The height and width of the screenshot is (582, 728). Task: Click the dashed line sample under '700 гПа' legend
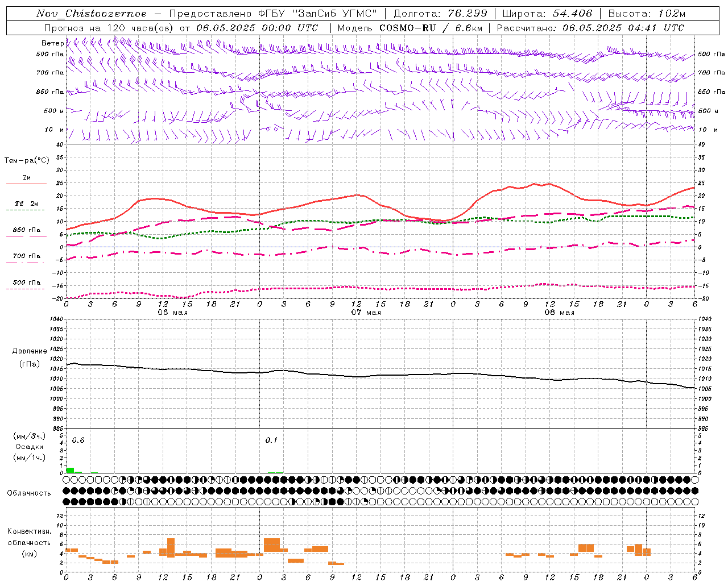point(26,263)
